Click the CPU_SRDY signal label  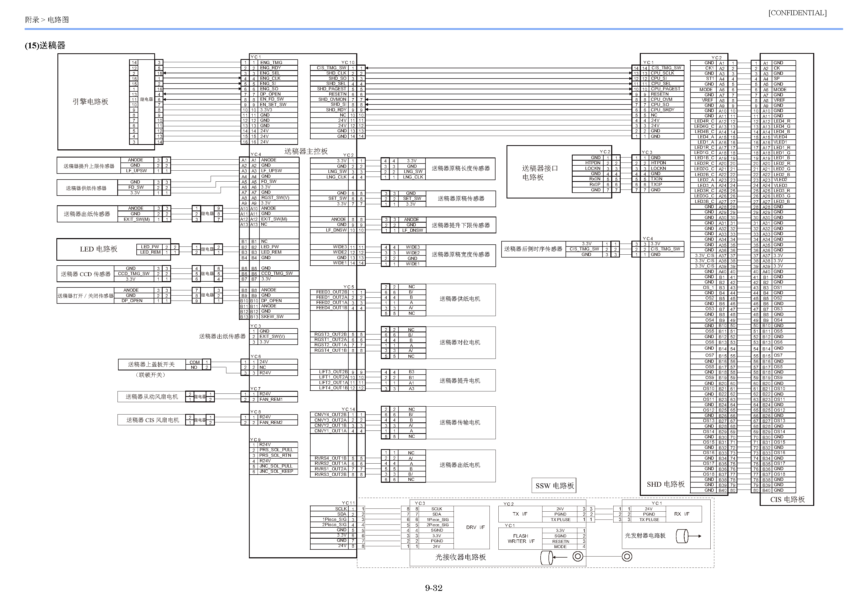click(662, 110)
